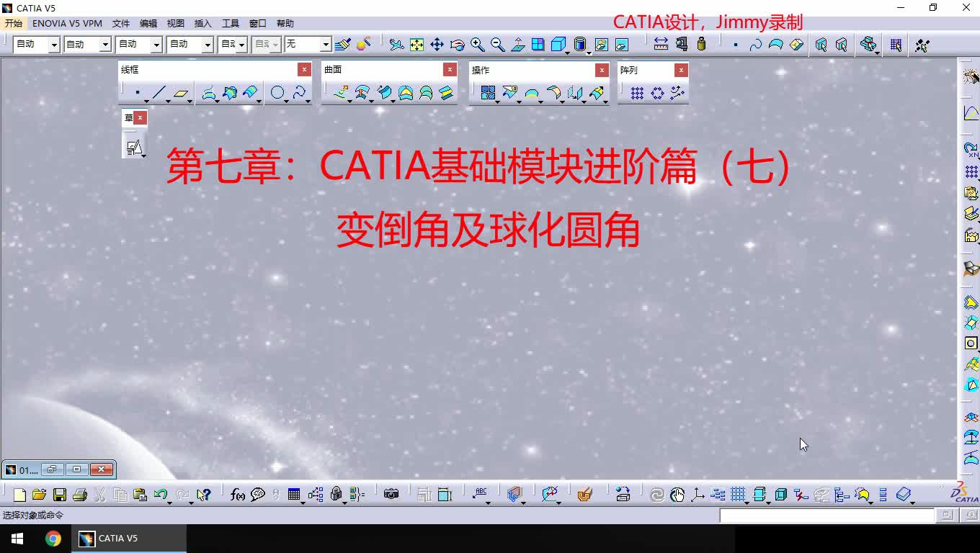Click the What's This help icon
The image size is (980, 553).
click(x=204, y=495)
